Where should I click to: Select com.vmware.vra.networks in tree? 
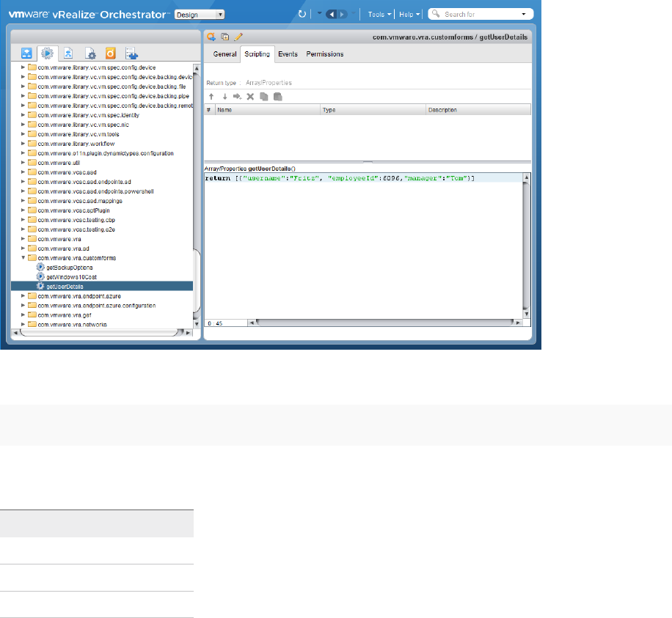[x=72, y=324]
